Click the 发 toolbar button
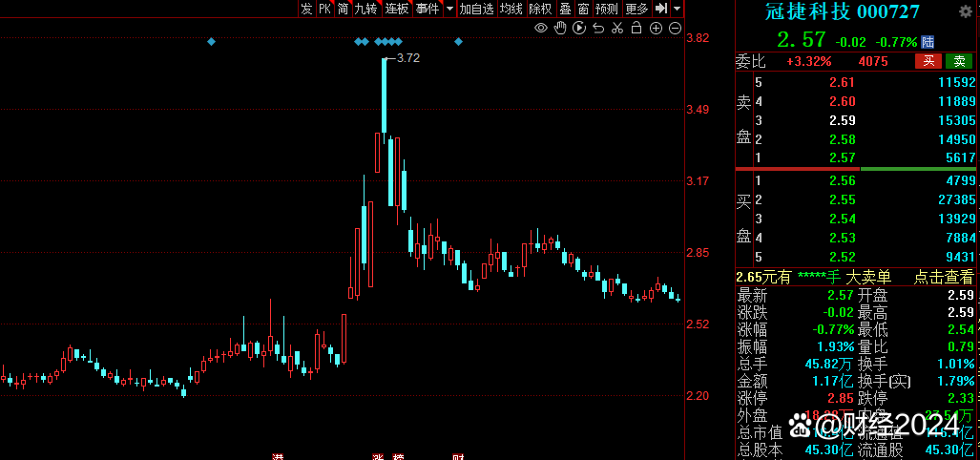Viewport: 980px width, 460px height. click(x=306, y=9)
